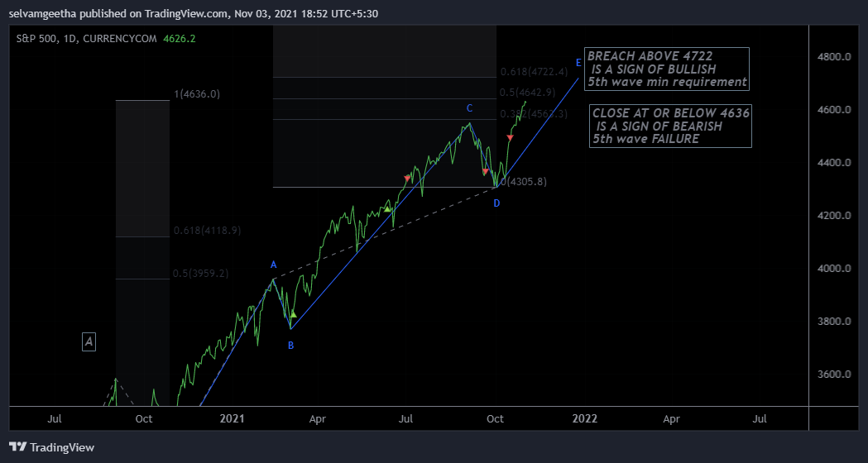Viewport: 868px width, 463px height.
Task: Click the blue wave point label E
Action: click(578, 63)
